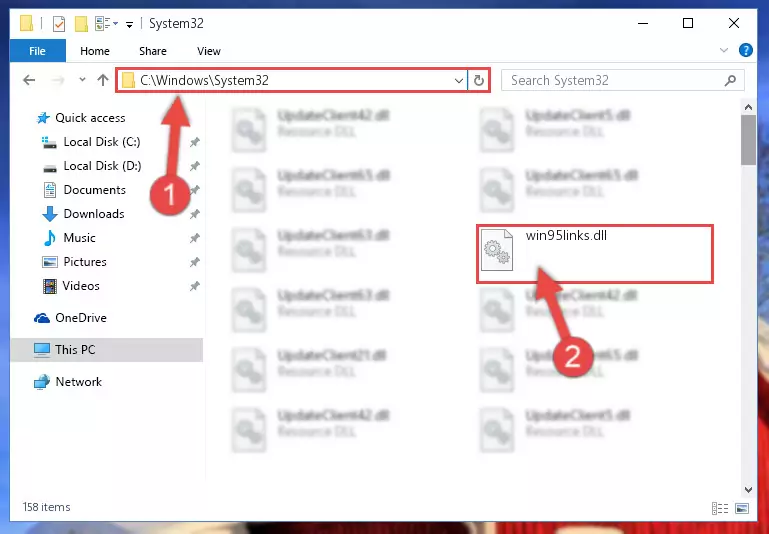
Task: Open the File menu
Action: pos(37,51)
